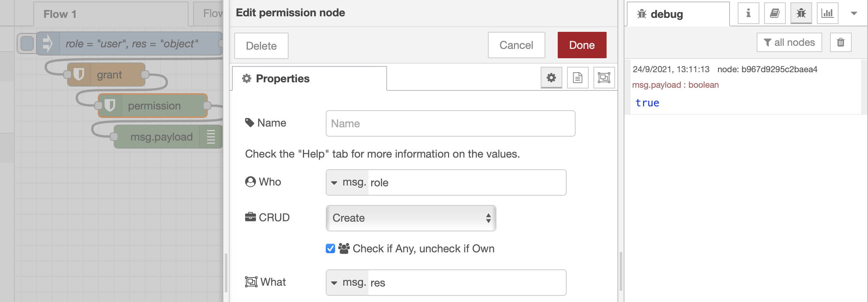Select the debug bug icon tab
868x302 pixels.
[x=801, y=14]
